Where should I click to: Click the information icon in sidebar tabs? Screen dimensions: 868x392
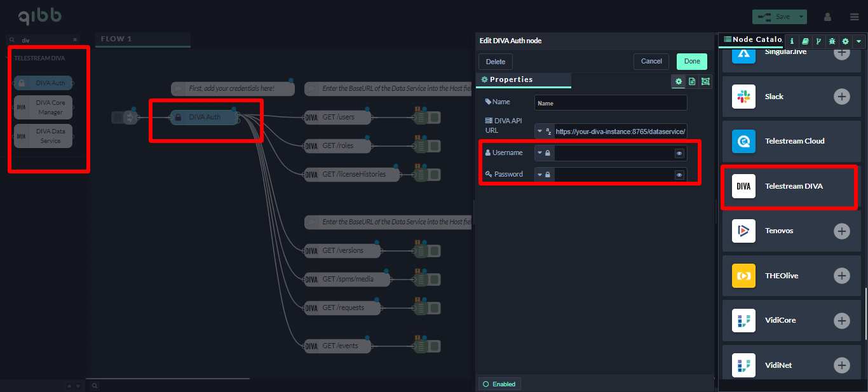coord(792,41)
